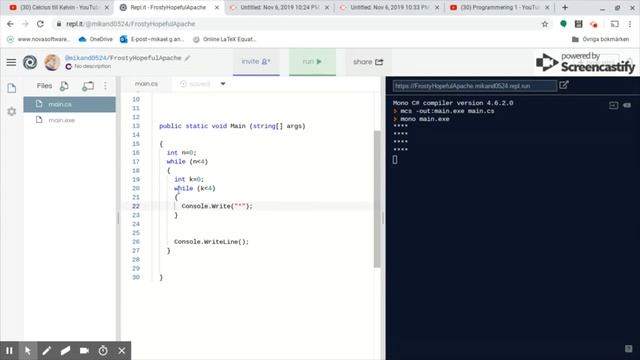Open the Chrome three-dot menu
The height and width of the screenshot is (360, 640).
(630, 24)
